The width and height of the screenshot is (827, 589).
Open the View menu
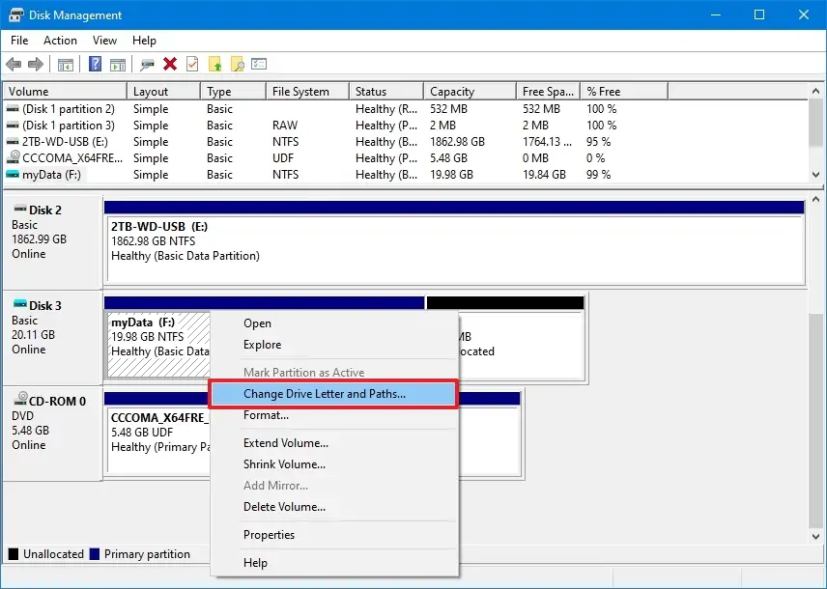105,40
